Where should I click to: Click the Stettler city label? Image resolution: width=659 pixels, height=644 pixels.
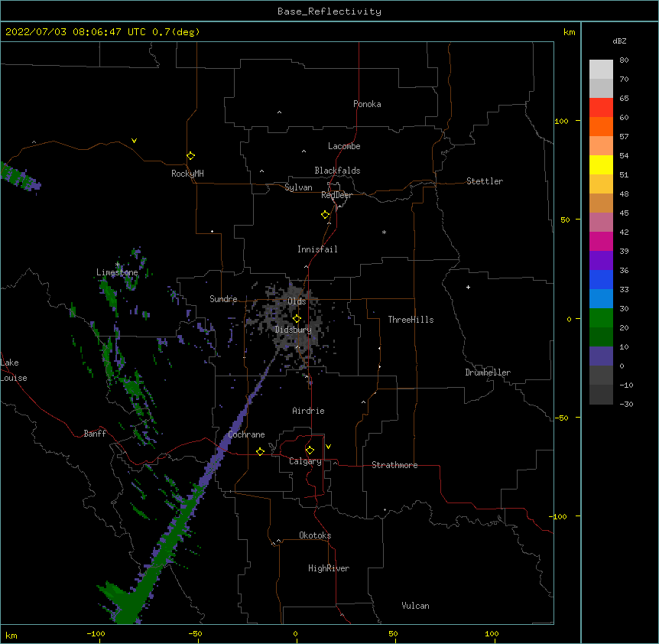(x=485, y=181)
